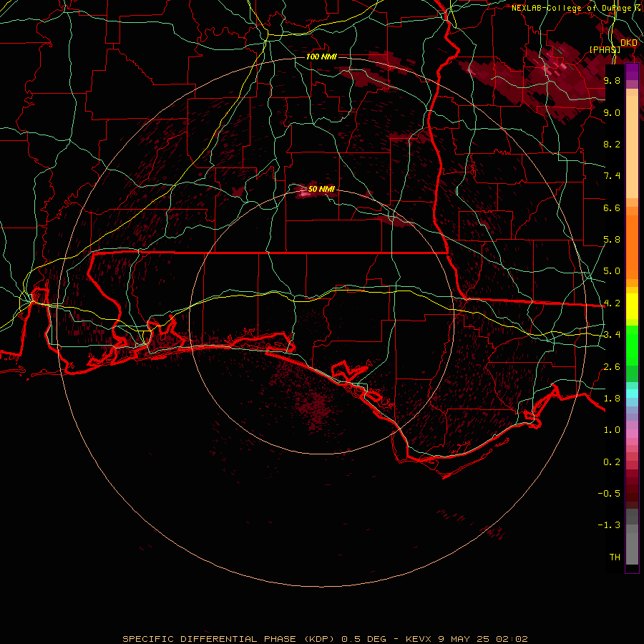Click the -0.5 scale value
644x644 pixels.
pos(609,494)
